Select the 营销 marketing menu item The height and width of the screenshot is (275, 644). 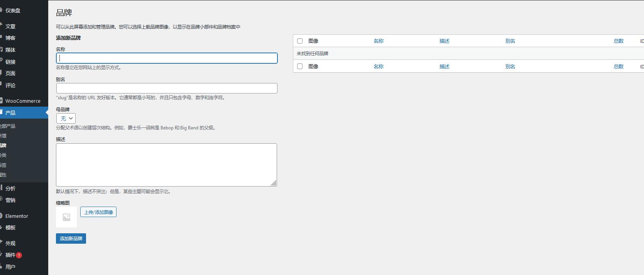click(x=10, y=200)
